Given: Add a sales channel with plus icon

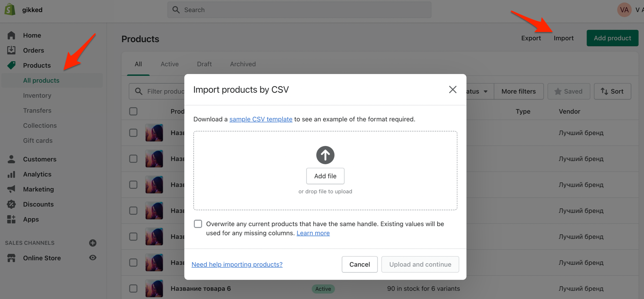Looking at the screenshot, I should 93,243.
